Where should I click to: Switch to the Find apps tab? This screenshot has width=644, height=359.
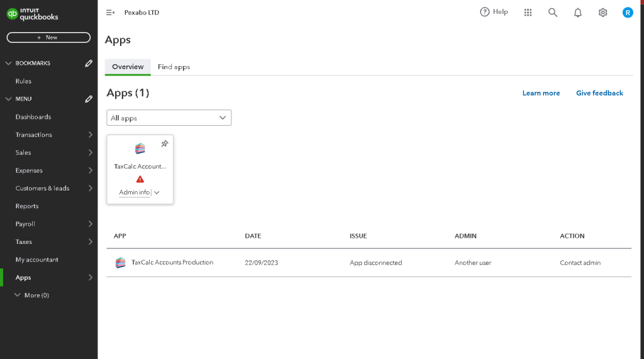pyautogui.click(x=174, y=67)
